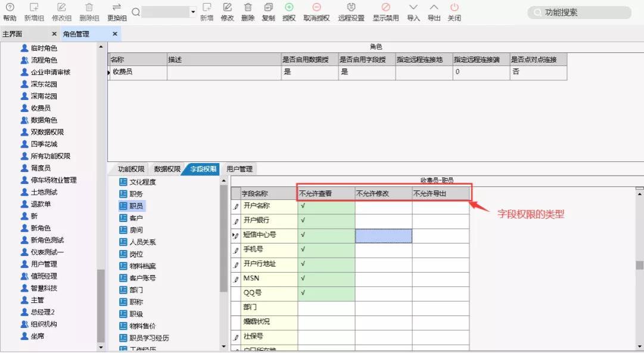
Task: Click the 删除组 toolbar icon
Action: click(x=89, y=7)
